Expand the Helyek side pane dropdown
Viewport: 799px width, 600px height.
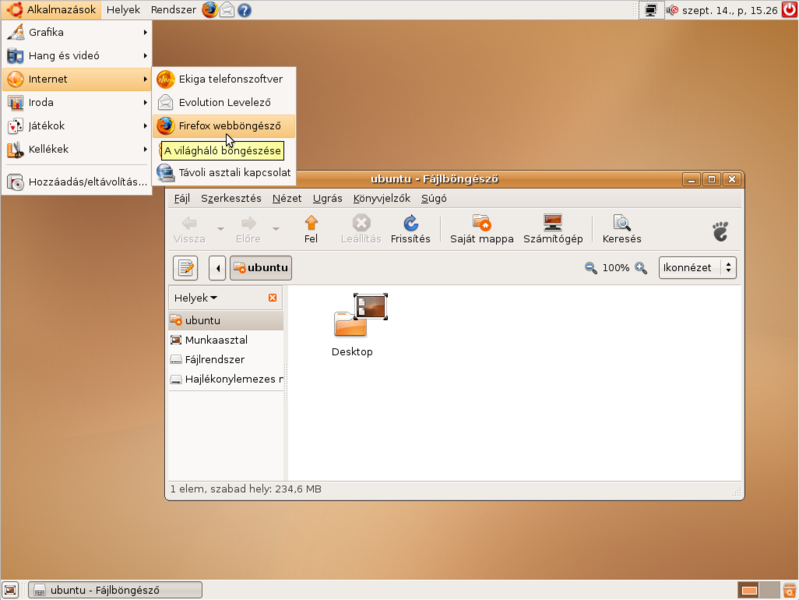196,298
